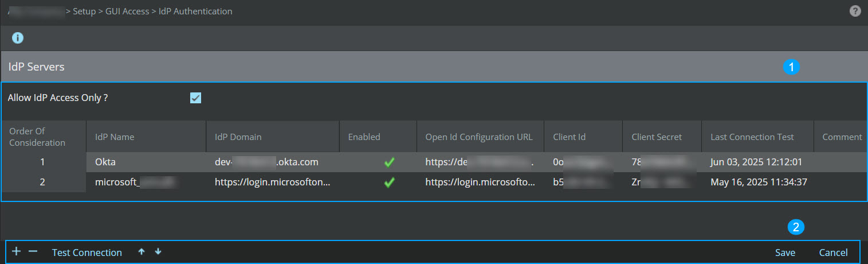Click the Client Secret column header
868x264 pixels.
662,137
